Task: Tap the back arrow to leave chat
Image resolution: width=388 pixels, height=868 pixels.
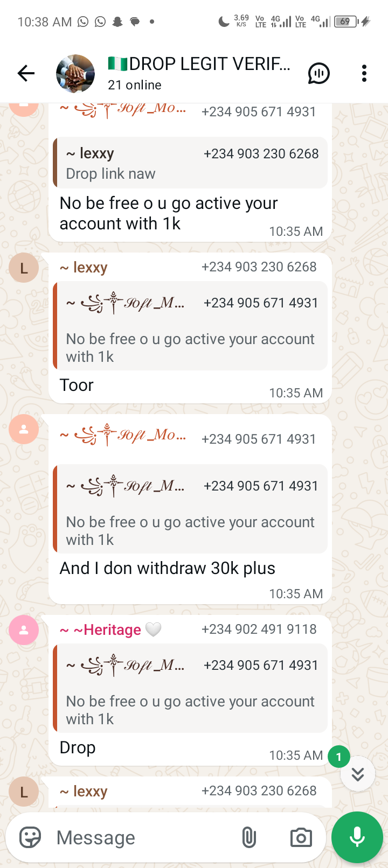Action: coord(26,73)
